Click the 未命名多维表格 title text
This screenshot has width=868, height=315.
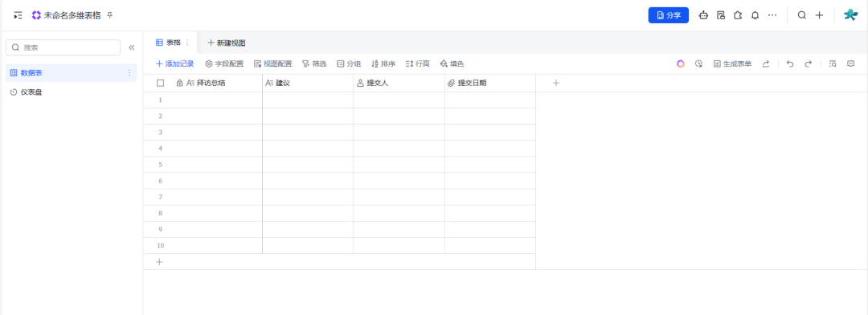tap(72, 15)
